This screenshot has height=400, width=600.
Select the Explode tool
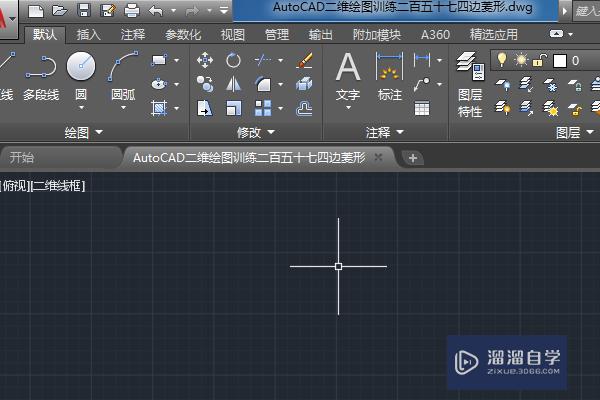point(305,84)
